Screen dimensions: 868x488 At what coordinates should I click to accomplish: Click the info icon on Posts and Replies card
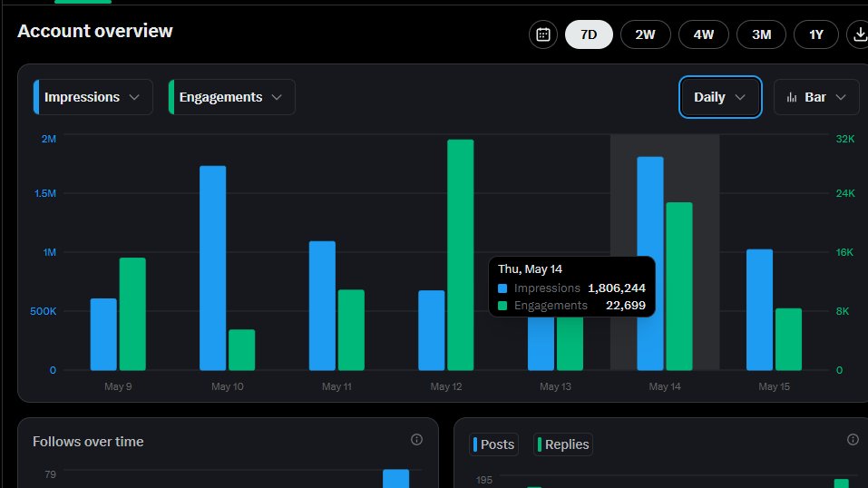click(x=853, y=440)
